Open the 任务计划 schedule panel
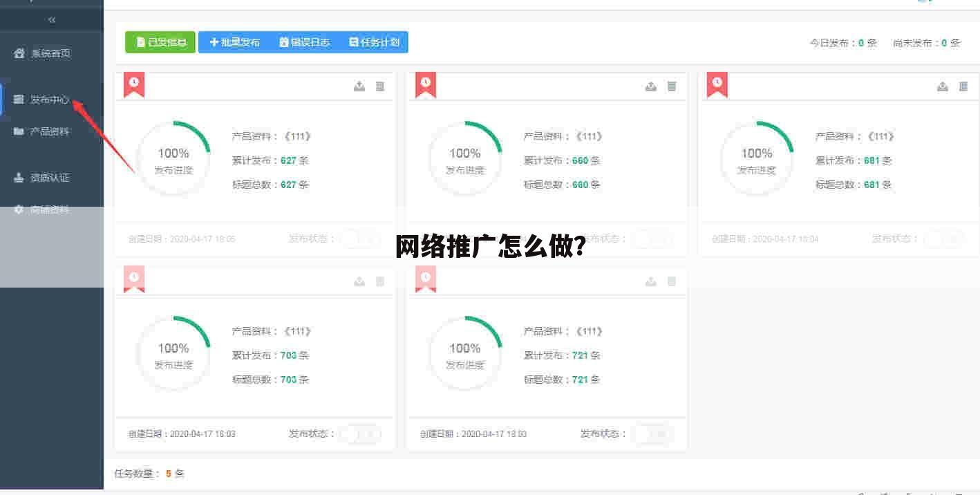 pos(374,41)
